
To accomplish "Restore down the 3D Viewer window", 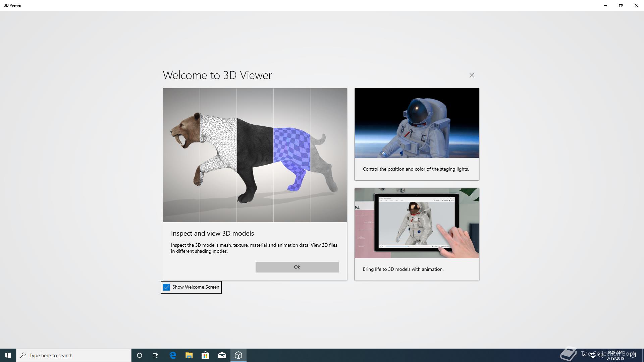I will coord(621,5).
